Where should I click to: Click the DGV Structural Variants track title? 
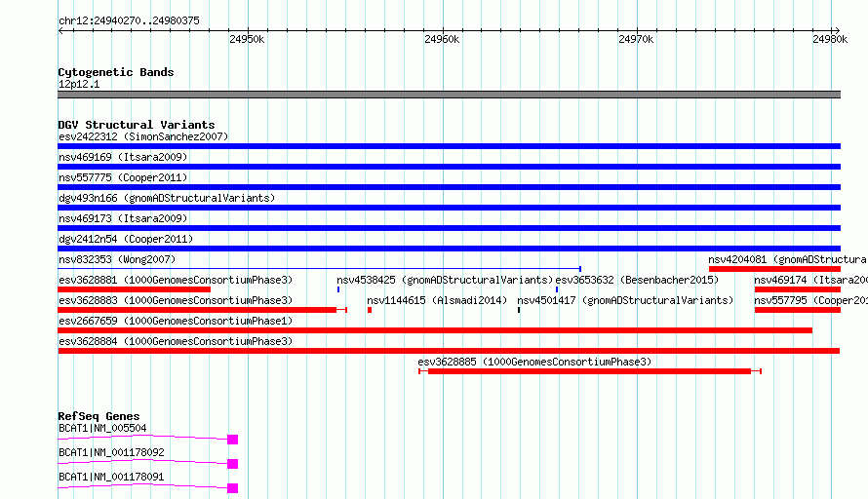[x=137, y=125]
